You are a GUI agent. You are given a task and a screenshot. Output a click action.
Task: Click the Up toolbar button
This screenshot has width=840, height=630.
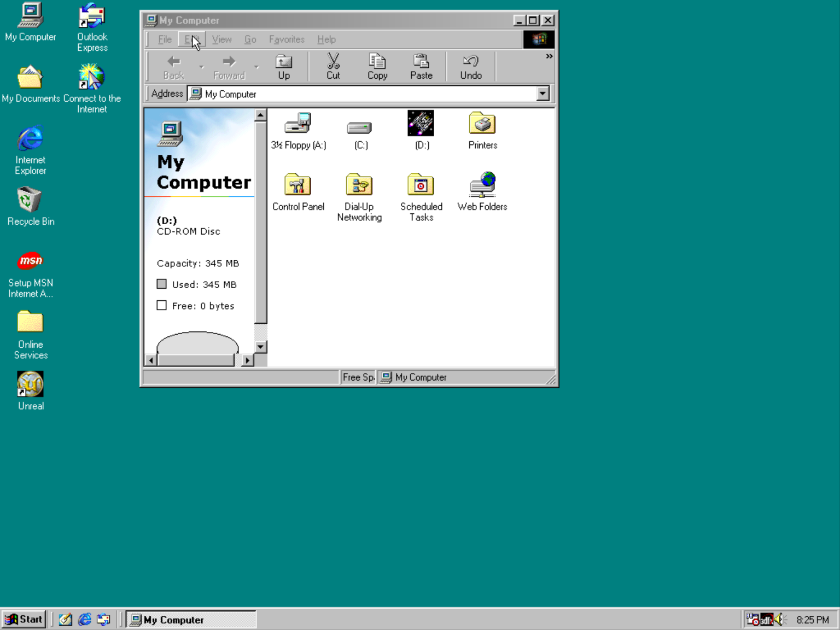coord(284,67)
